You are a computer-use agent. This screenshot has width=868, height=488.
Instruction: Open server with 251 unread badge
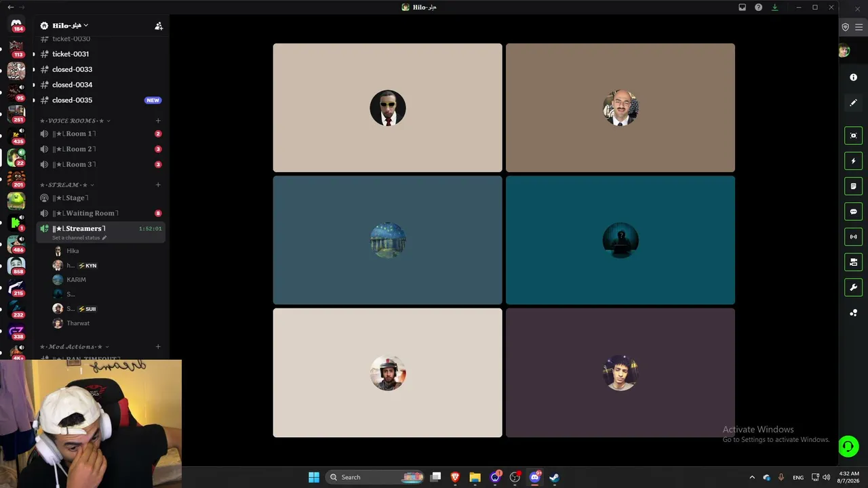coord(16,114)
